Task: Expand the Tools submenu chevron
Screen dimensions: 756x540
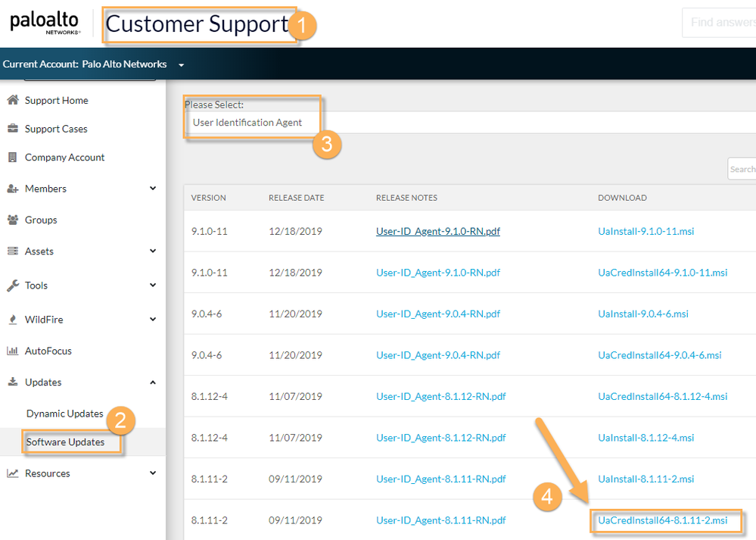Action: click(x=153, y=286)
